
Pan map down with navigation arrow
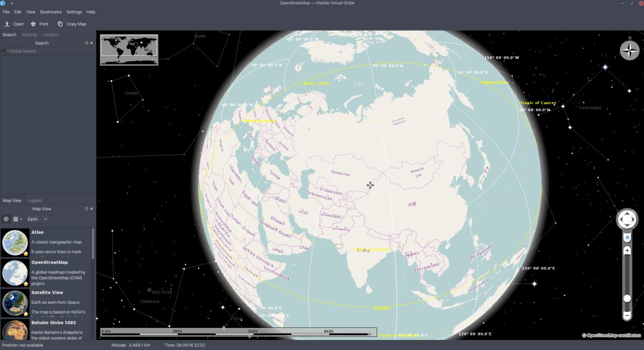click(x=627, y=225)
